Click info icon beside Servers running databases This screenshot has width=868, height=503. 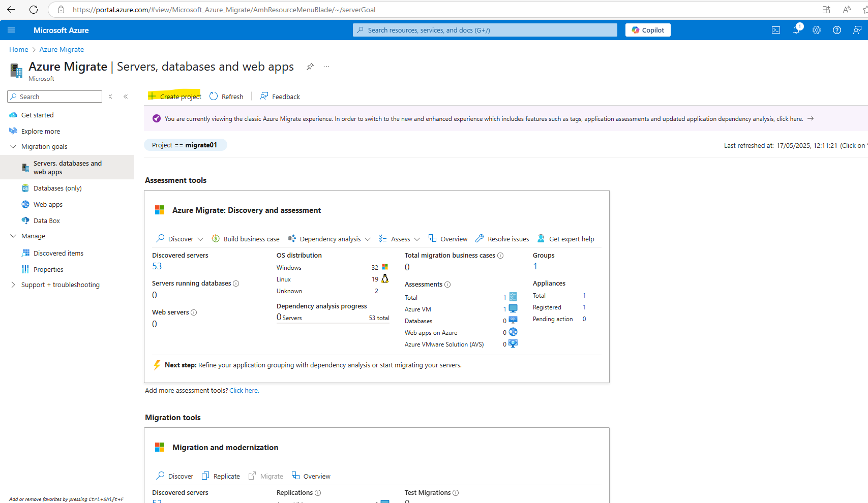[x=236, y=284]
